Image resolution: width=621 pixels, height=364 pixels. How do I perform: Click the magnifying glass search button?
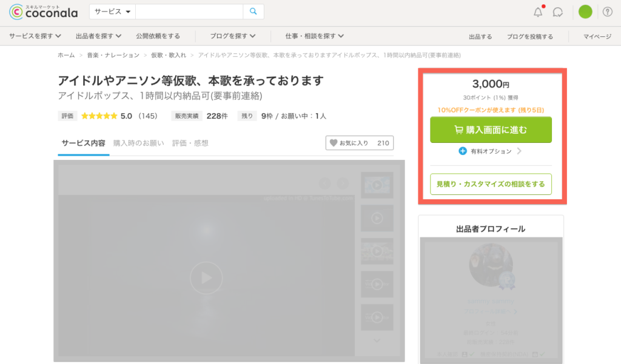click(x=253, y=12)
